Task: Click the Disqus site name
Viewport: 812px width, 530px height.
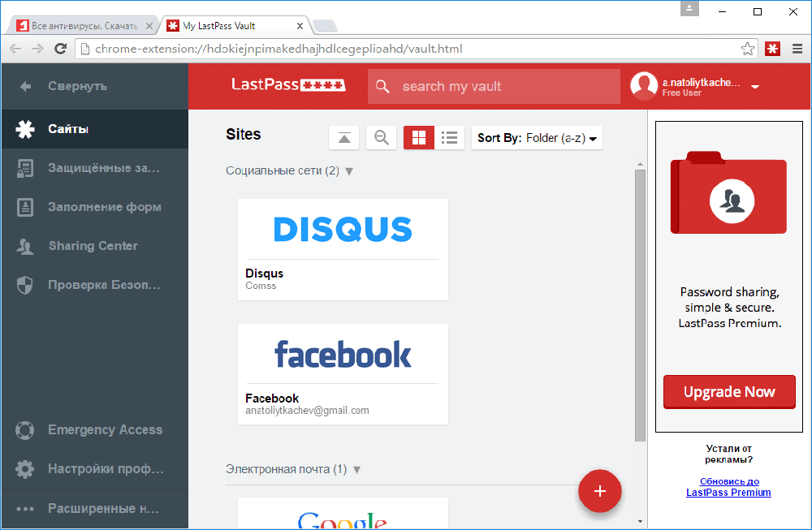Action: [x=264, y=274]
